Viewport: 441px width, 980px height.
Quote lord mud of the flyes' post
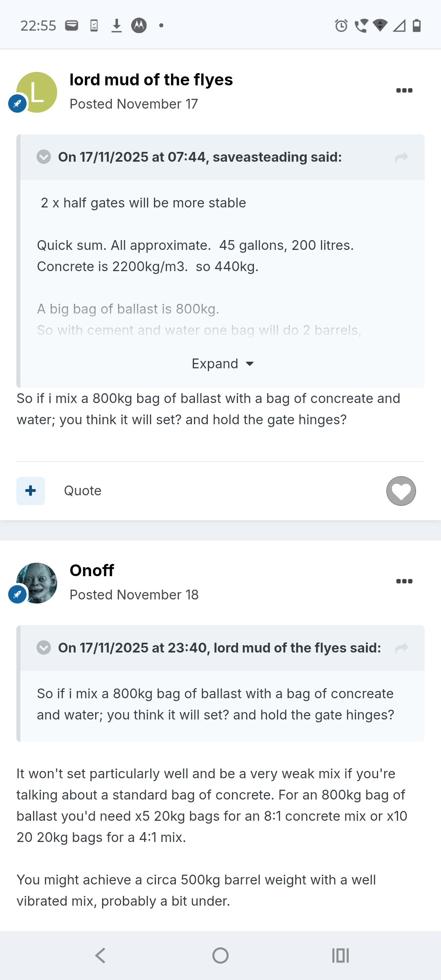coord(82,491)
